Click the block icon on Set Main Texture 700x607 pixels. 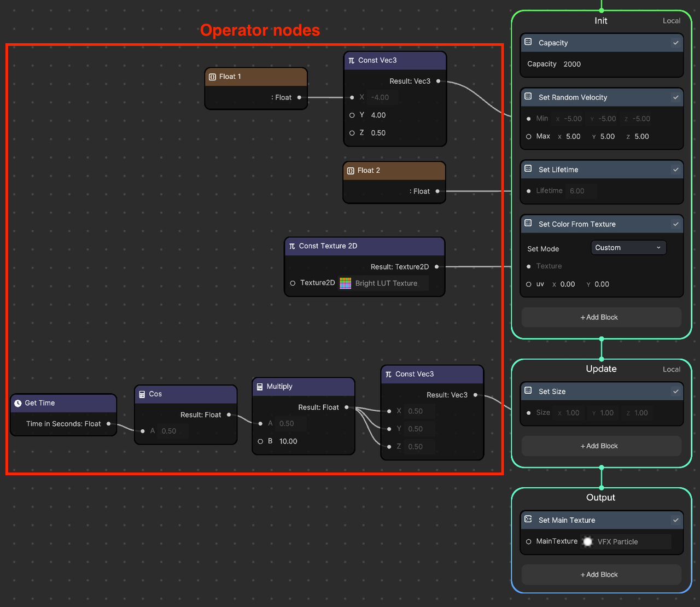tap(527, 520)
